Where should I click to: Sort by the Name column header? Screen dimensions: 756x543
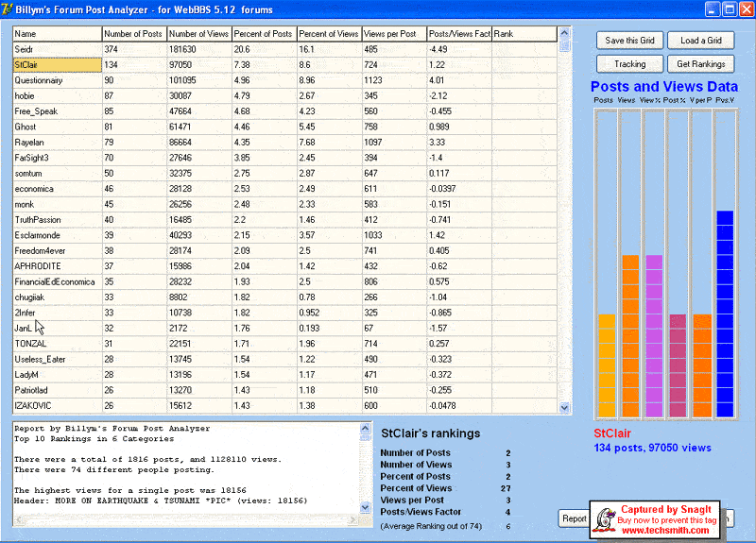click(58, 34)
